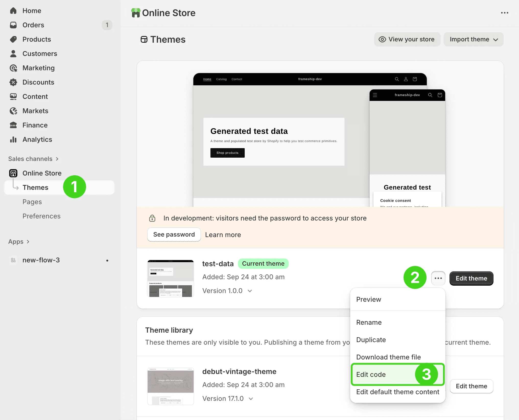
Task: Select Edit code from the menu
Action: (x=371, y=375)
